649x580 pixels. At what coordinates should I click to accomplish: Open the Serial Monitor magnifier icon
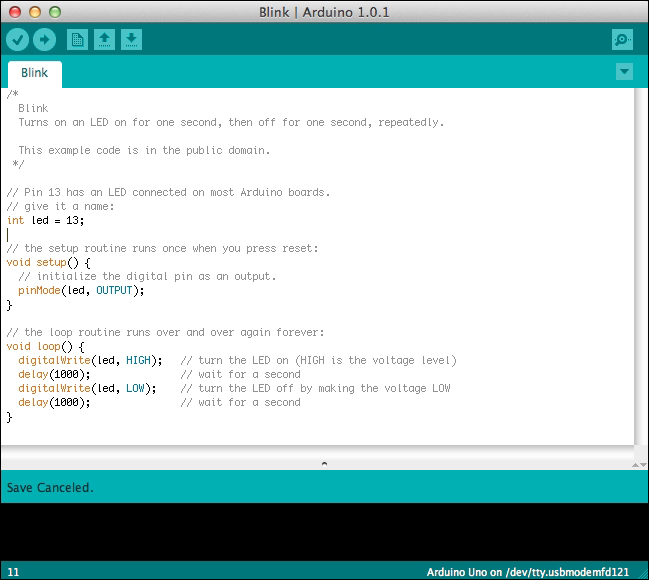622,40
